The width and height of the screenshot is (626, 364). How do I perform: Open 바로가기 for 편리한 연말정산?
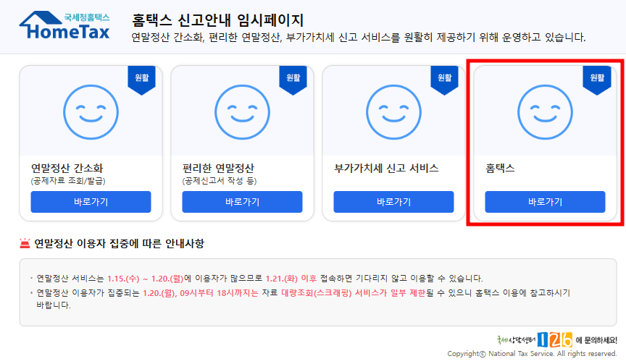[x=242, y=202]
